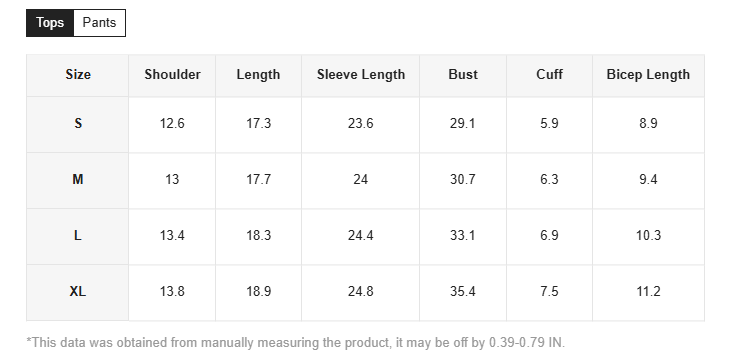Select the S size row label
Viewport: 737px width, 364px height.
click(78, 124)
